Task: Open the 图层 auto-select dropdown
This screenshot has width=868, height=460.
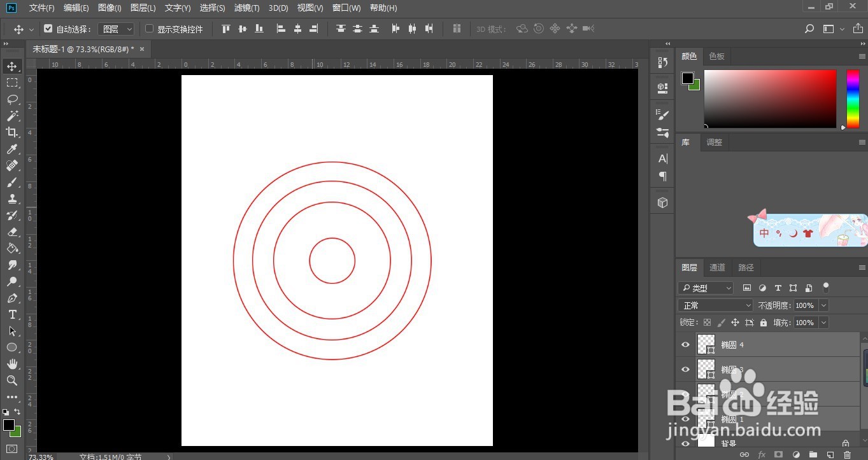Action: pyautogui.click(x=117, y=29)
